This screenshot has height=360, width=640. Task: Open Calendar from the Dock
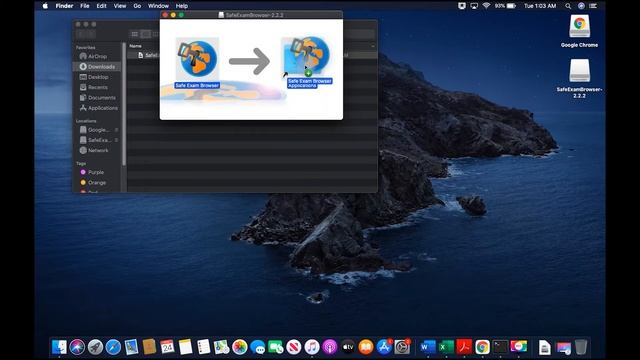[167, 347]
